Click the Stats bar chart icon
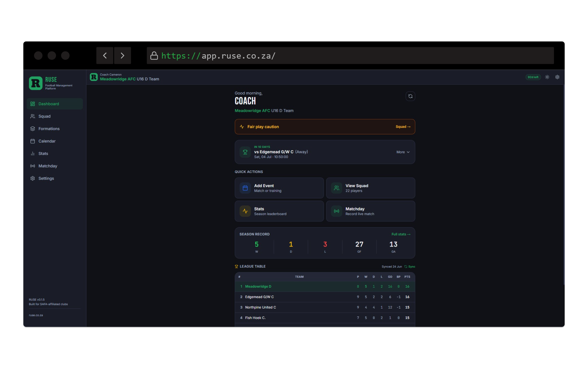 point(32,154)
